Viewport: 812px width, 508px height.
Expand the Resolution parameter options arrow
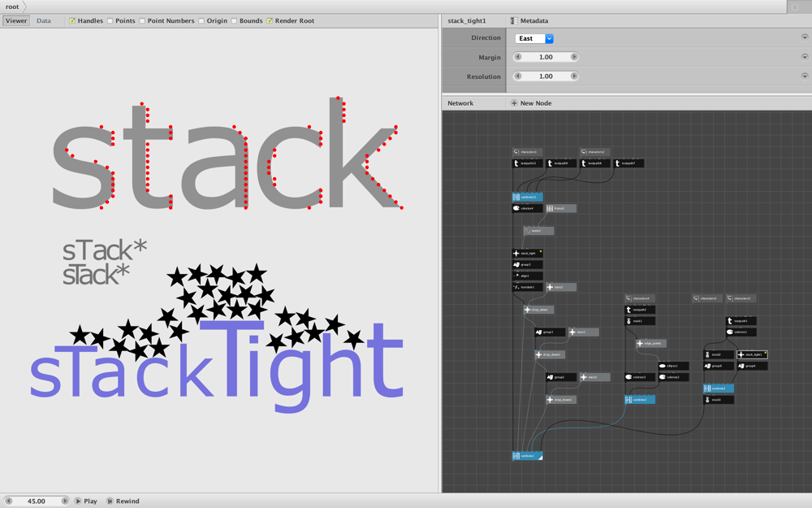click(x=805, y=76)
